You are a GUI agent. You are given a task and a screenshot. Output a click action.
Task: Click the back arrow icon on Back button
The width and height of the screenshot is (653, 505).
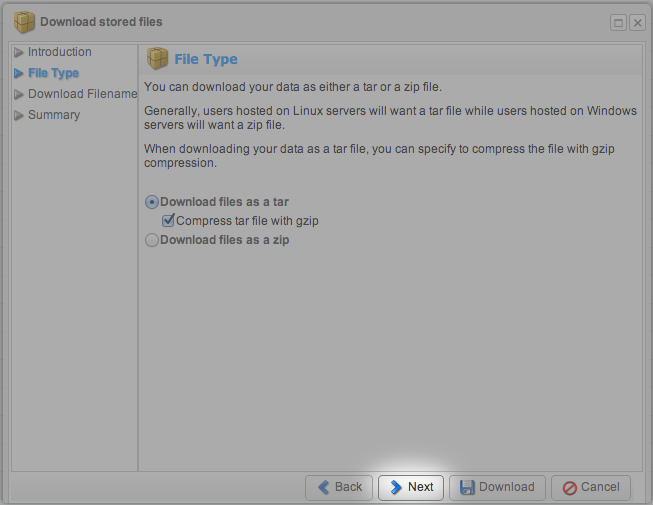pyautogui.click(x=323, y=487)
